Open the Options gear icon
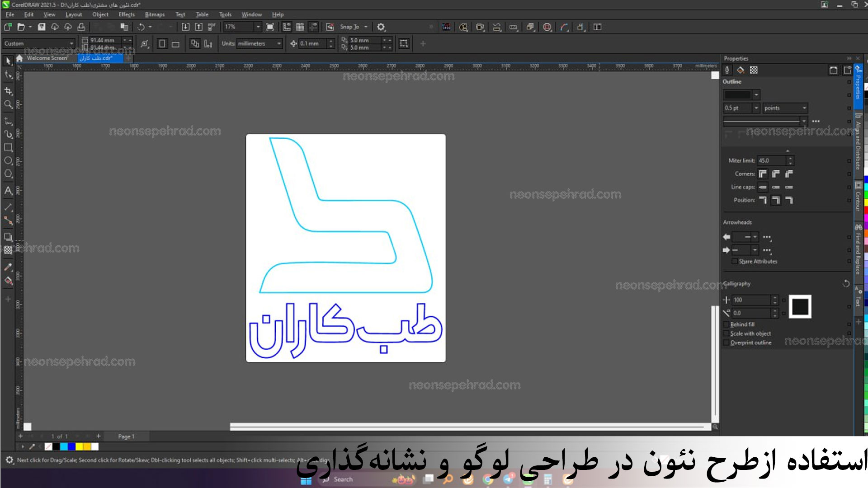The width and height of the screenshot is (868, 488). (381, 27)
